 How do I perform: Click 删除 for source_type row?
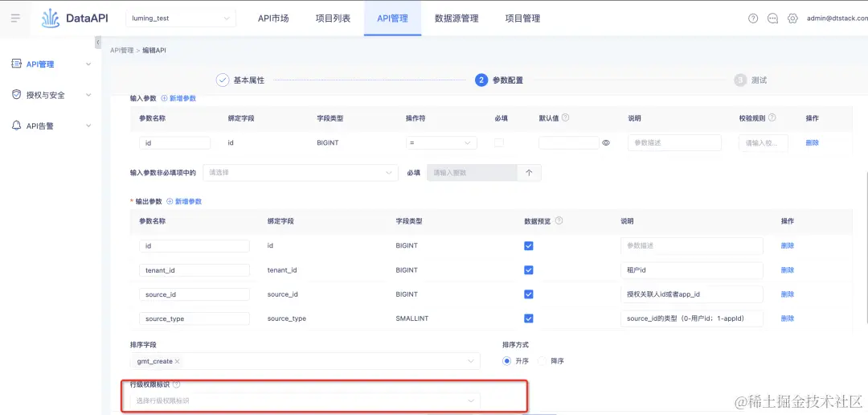pos(788,318)
